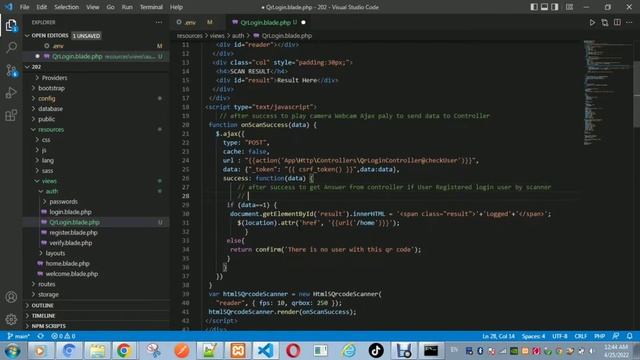Click the main branch indicator in status bar
Image resolution: width=640 pixels, height=360 pixels.
pos(18,336)
